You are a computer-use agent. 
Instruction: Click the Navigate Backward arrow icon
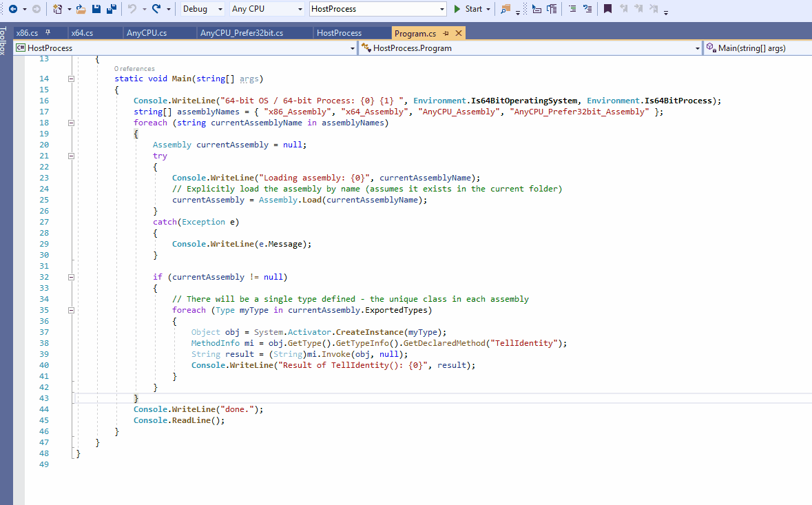pyautogui.click(x=12, y=9)
